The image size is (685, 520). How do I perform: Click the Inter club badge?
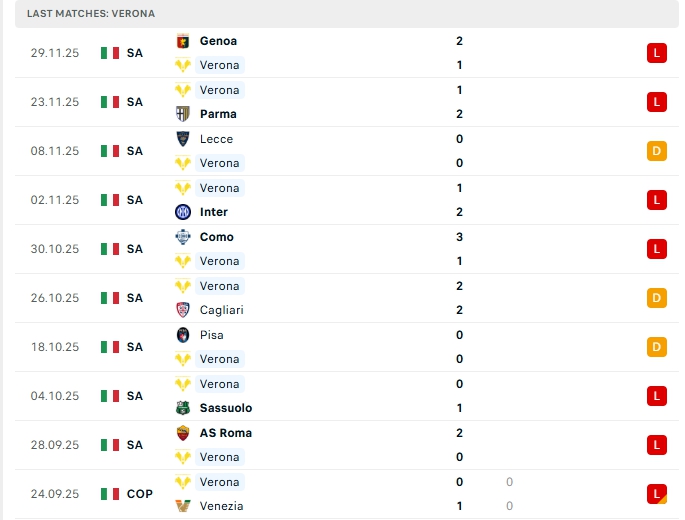pos(182,212)
